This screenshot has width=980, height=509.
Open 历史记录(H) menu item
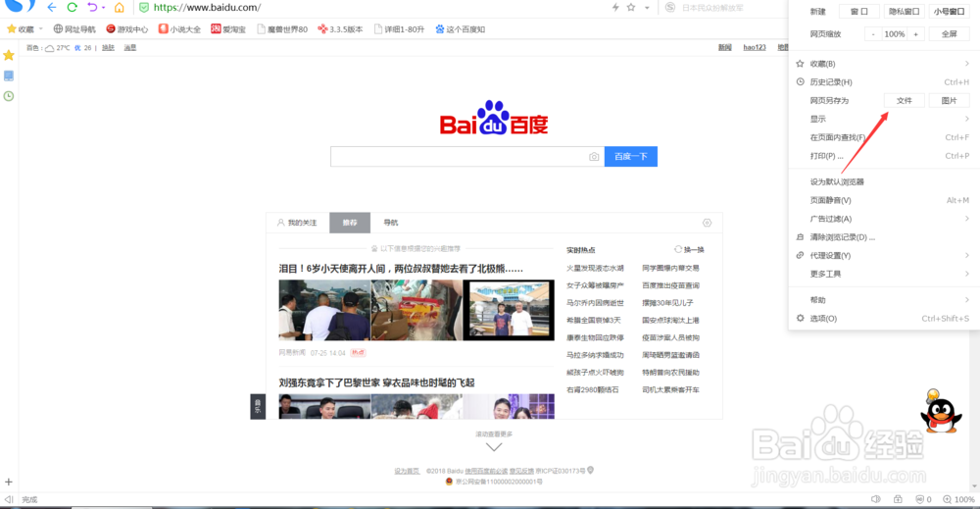[883, 82]
